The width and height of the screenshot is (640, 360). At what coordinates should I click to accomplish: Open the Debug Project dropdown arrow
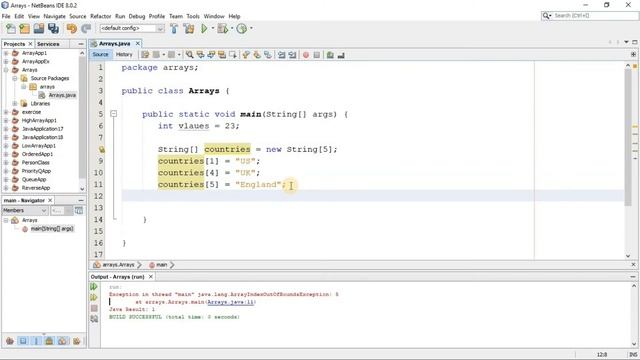tap(231, 28)
